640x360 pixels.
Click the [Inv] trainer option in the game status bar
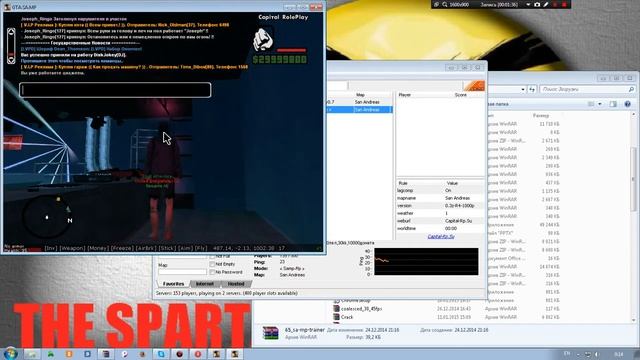(x=51, y=248)
